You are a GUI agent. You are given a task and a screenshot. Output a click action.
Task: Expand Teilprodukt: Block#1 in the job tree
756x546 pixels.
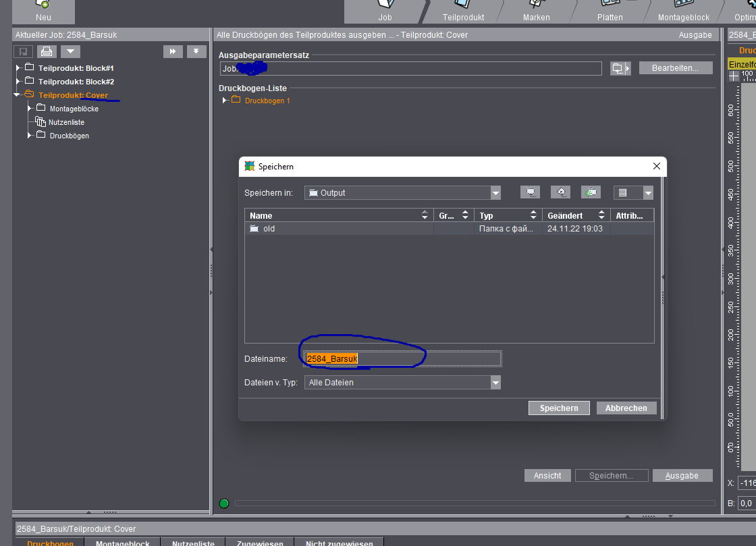[x=18, y=66]
